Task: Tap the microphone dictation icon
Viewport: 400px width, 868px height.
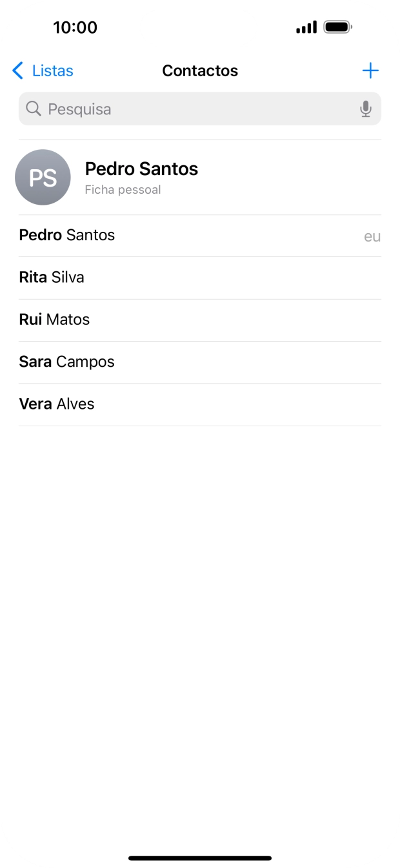Action: click(x=366, y=109)
